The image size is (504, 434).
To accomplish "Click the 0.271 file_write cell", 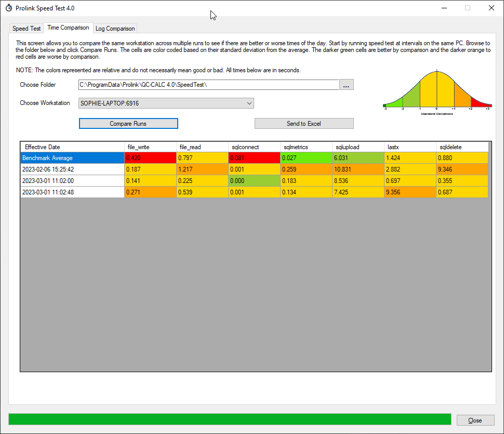I will tap(151, 192).
